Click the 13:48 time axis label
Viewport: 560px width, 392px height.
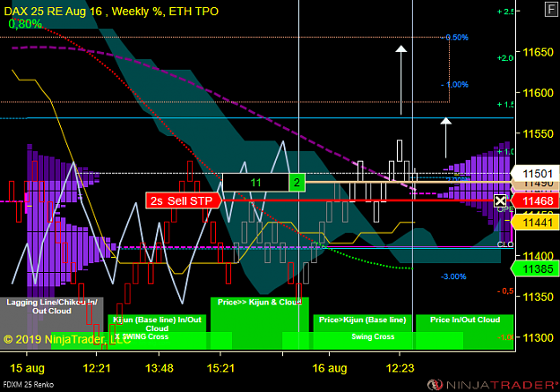[x=159, y=368]
